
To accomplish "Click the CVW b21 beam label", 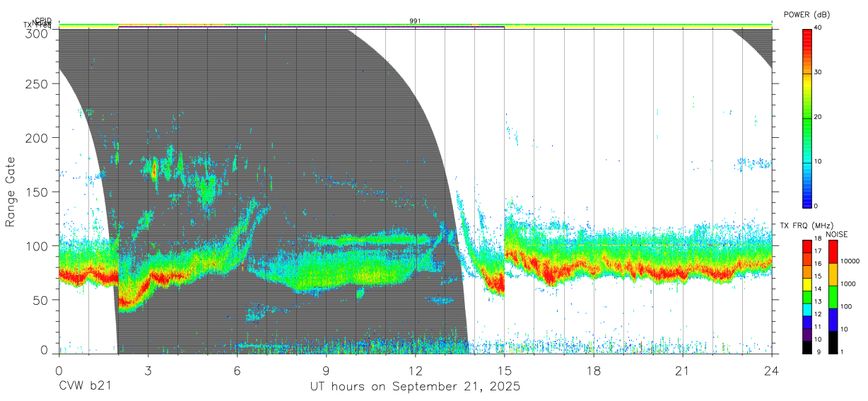I will tap(85, 387).
